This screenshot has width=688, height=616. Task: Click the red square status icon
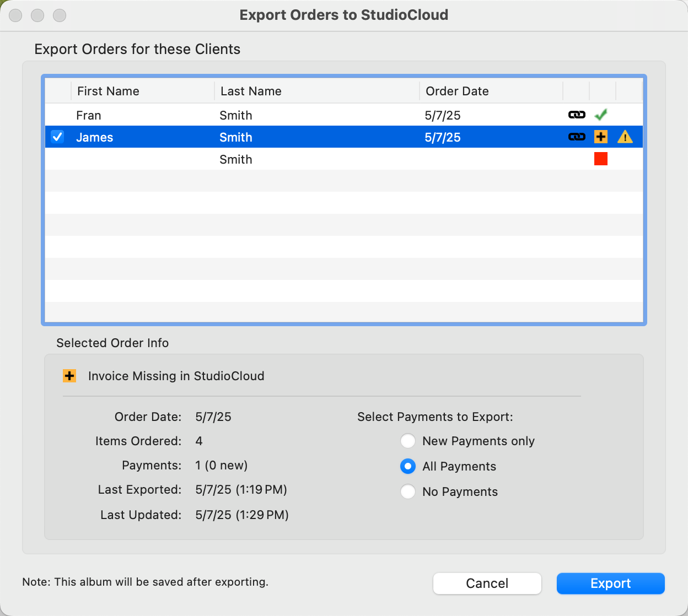[x=601, y=159]
